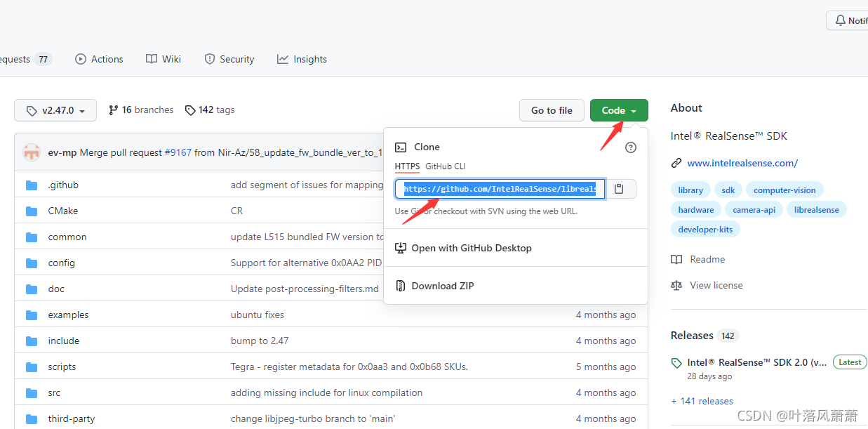868x429 pixels.
Task: Open ev-mp author link
Action: click(62, 152)
